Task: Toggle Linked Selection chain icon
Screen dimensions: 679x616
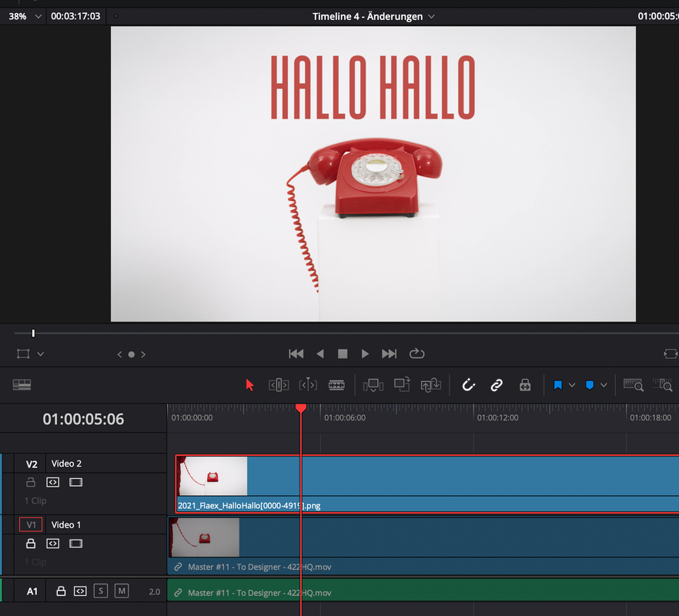Action: pos(497,385)
